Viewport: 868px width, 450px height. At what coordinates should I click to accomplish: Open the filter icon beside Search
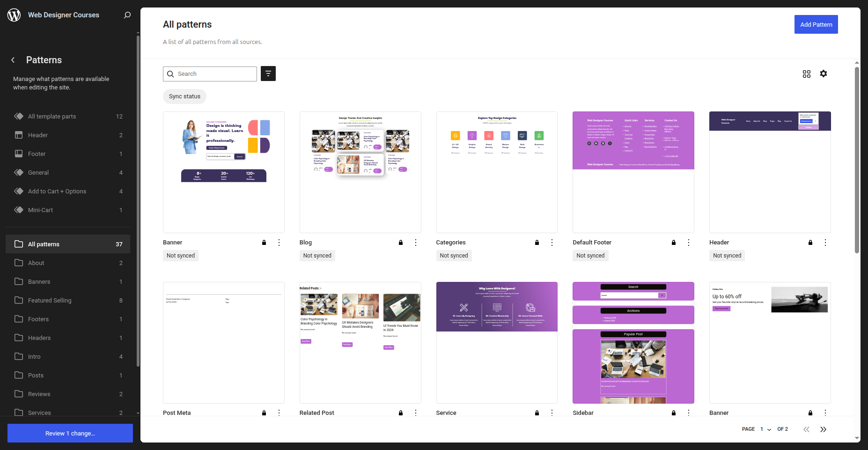click(268, 74)
